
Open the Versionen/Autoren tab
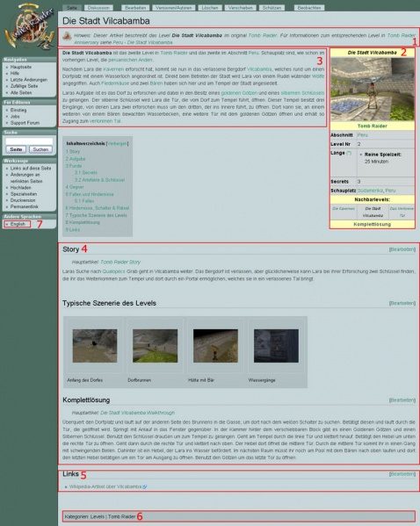tap(174, 7)
